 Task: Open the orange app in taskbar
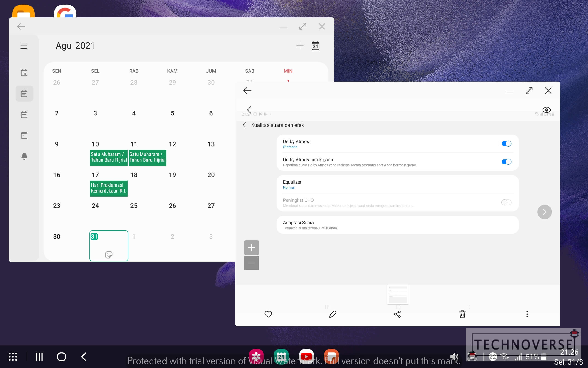[331, 356]
